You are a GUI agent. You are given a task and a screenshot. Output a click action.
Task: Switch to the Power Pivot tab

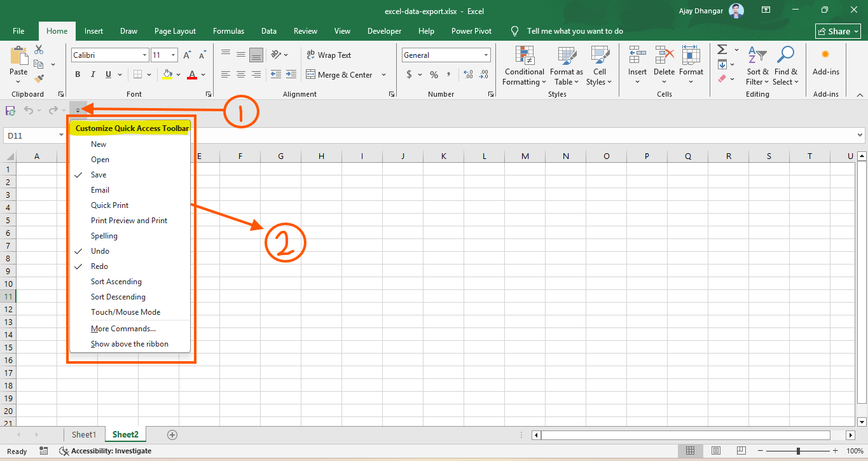point(471,31)
